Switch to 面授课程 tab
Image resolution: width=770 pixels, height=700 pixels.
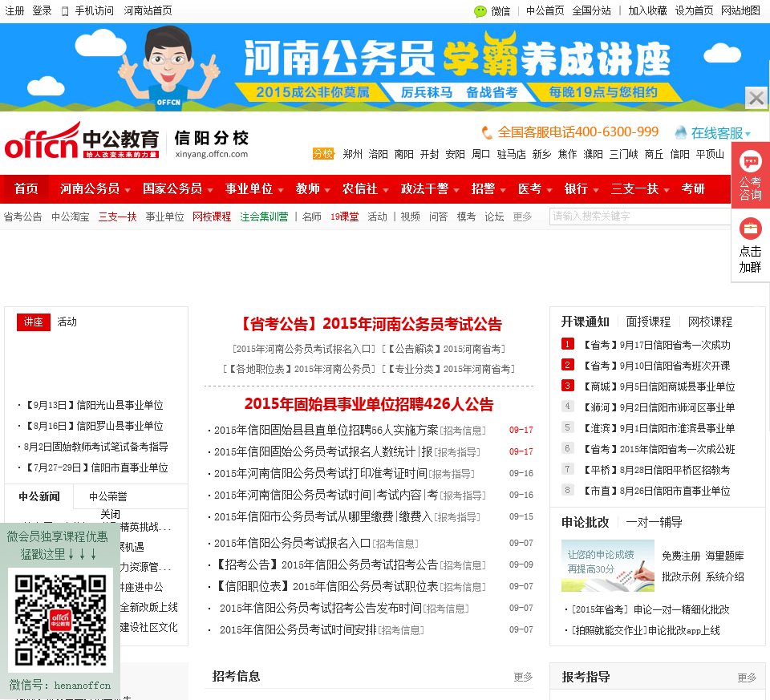coord(648,322)
